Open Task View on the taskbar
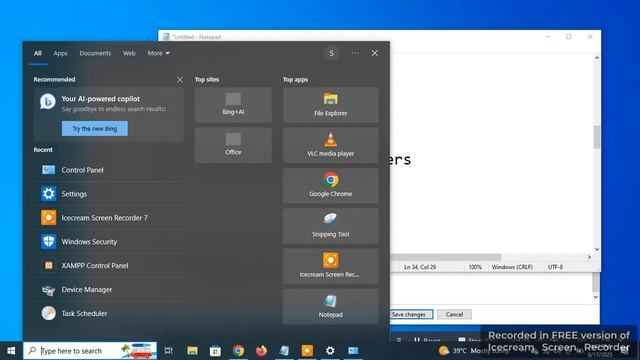This screenshot has width=640, height=360. point(169,351)
